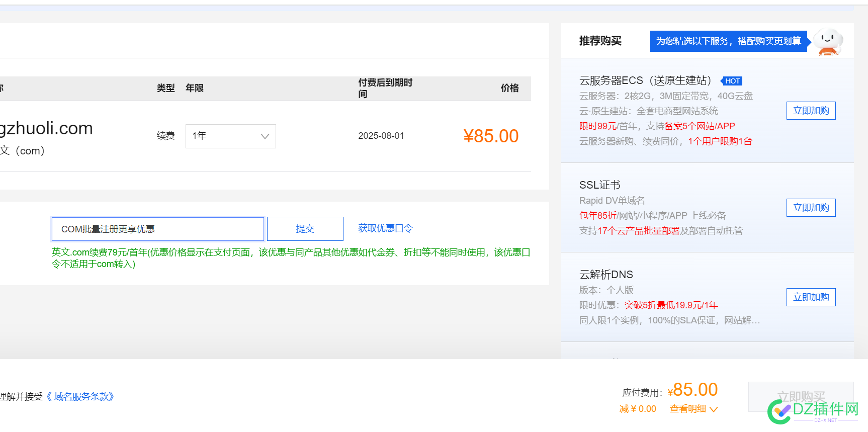
Task: Click the 付费后到期时间 column header
Action: (x=385, y=88)
